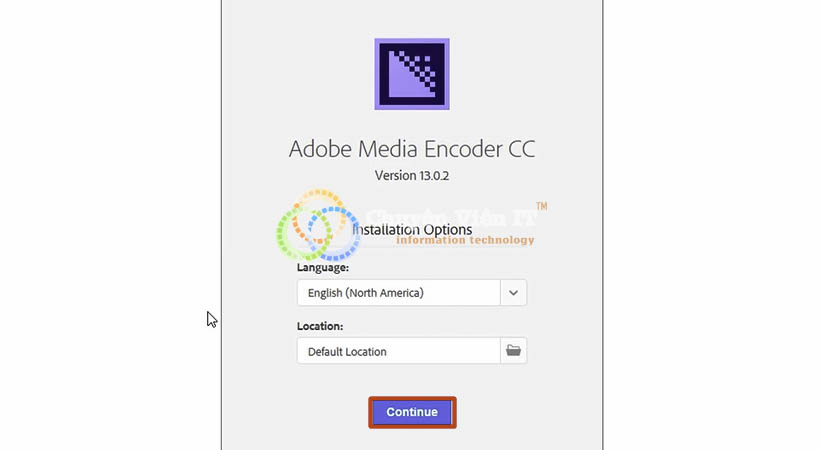Click the faded Chuyên Viên IT watermark text
820x450 pixels.
coord(452,217)
